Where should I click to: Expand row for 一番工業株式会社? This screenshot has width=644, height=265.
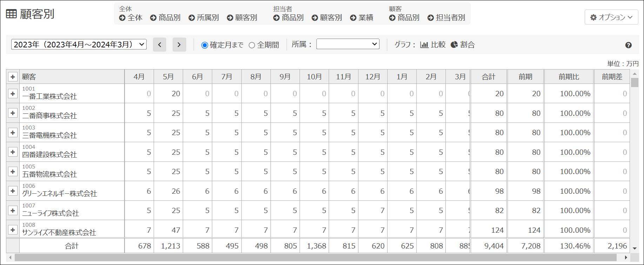click(13, 93)
